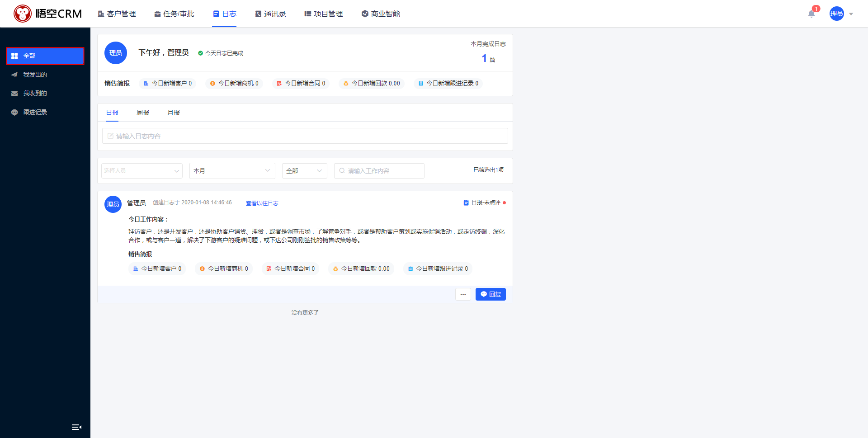The image size is (868, 438).
Task: Click the 日报 document icon in log entry
Action: (466, 203)
